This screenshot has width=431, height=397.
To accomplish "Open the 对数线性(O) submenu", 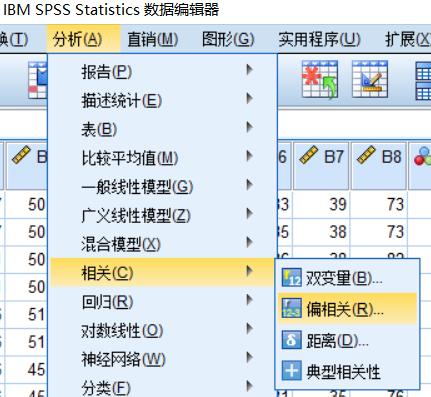I will [163, 330].
